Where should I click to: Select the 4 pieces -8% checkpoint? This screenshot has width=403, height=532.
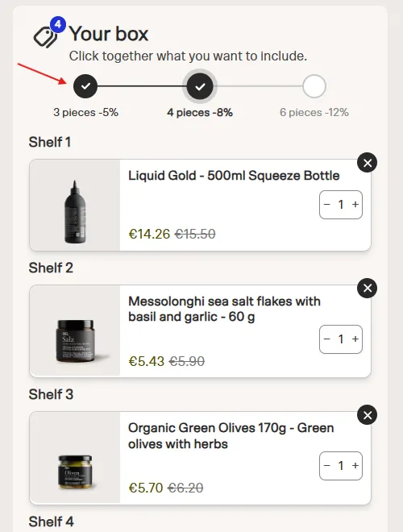click(200, 86)
